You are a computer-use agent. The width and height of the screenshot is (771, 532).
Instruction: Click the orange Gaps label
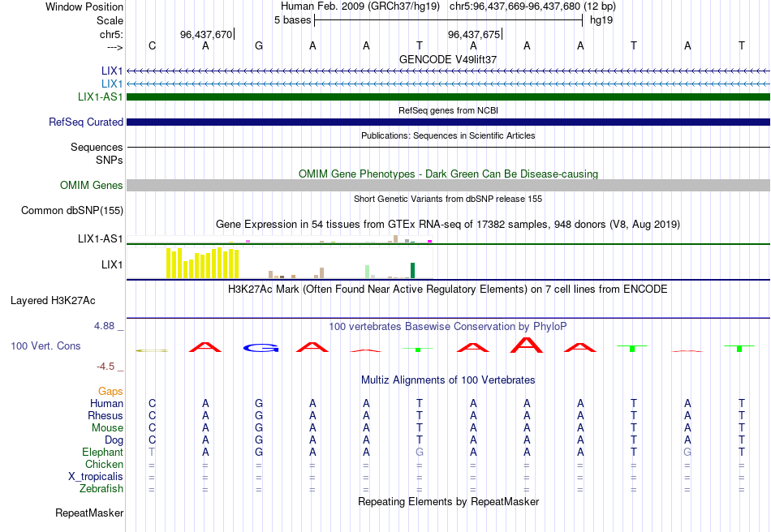[x=110, y=392]
